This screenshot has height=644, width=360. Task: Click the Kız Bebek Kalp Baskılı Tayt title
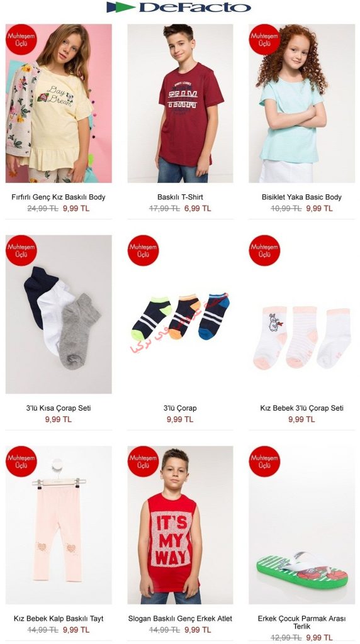[x=59, y=619]
